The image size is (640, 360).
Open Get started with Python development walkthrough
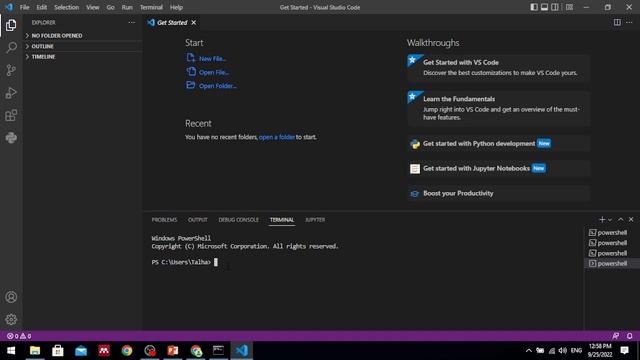point(498,144)
